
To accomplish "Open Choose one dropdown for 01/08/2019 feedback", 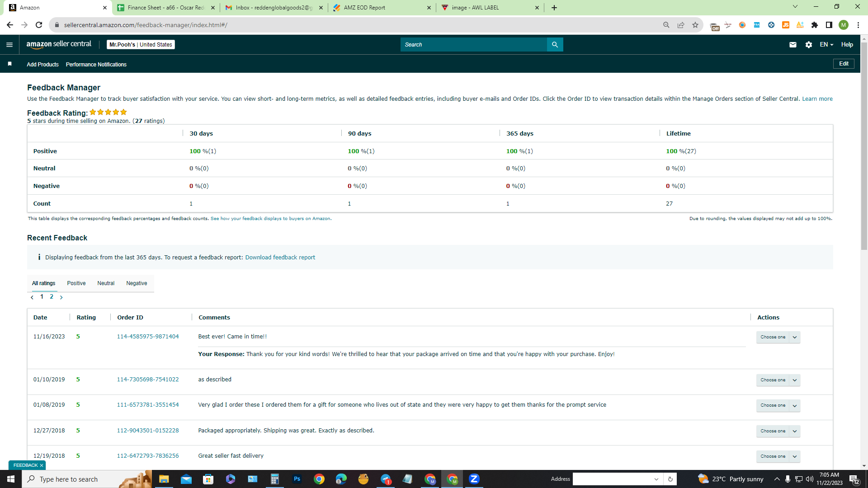I will pos(778,405).
